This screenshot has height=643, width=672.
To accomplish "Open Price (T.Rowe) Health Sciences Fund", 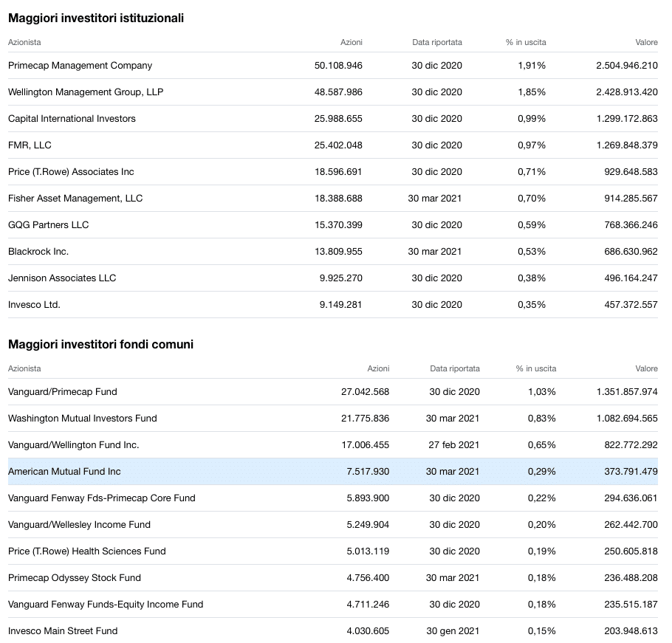I will pos(87,551).
